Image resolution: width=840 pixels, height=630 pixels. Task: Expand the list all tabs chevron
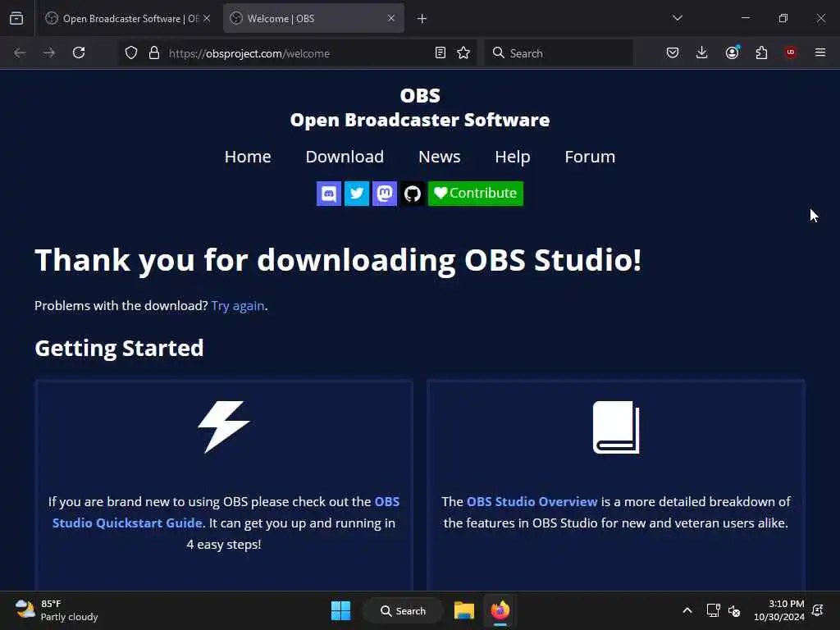(x=678, y=18)
